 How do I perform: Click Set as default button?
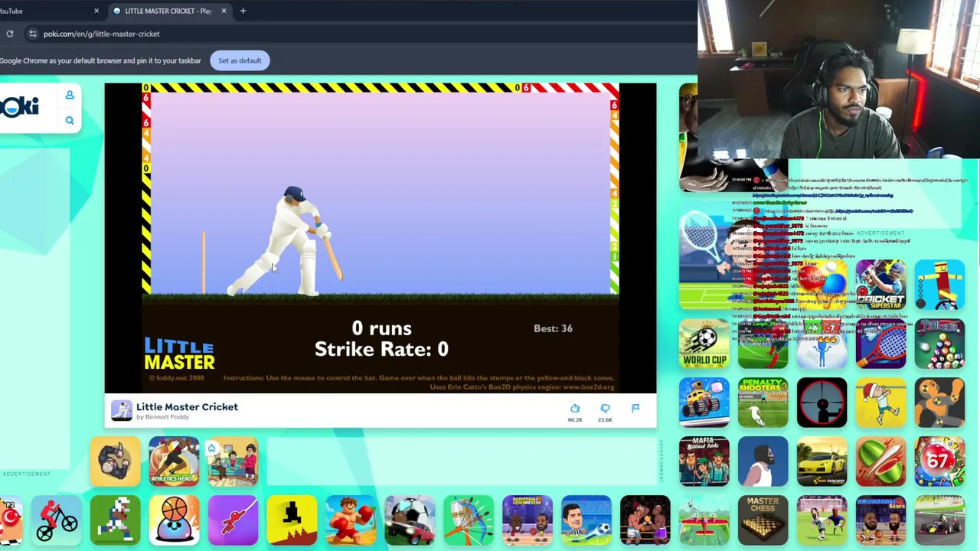pyautogui.click(x=240, y=60)
